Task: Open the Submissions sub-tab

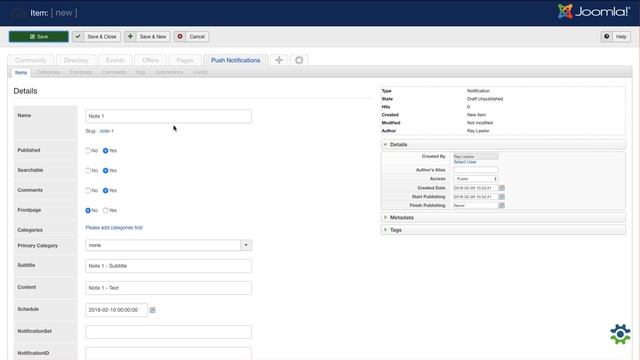Action: tap(169, 72)
